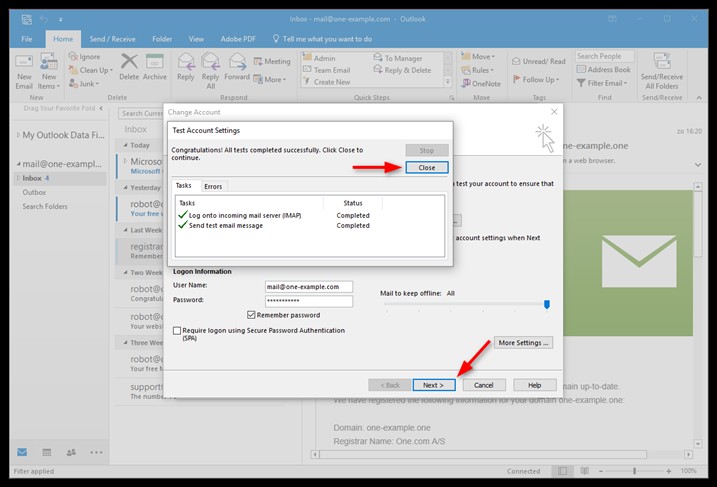Select the Reply & Delete quick step
This screenshot has height=487, width=717.
402,70
